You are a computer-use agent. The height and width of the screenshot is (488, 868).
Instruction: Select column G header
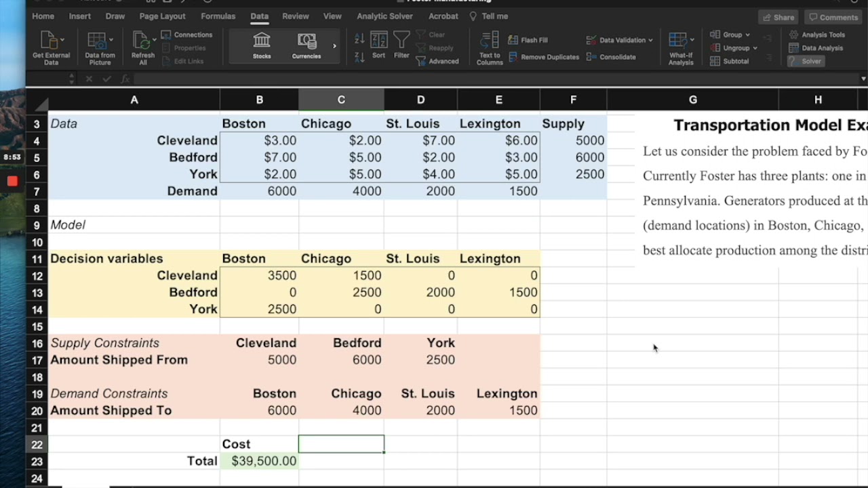point(692,100)
